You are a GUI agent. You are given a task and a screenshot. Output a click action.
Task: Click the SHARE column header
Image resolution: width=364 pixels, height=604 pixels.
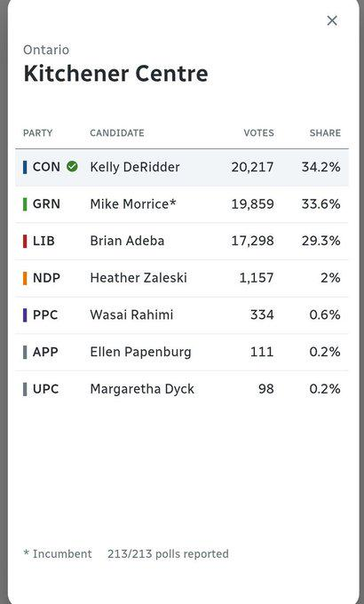click(x=325, y=133)
